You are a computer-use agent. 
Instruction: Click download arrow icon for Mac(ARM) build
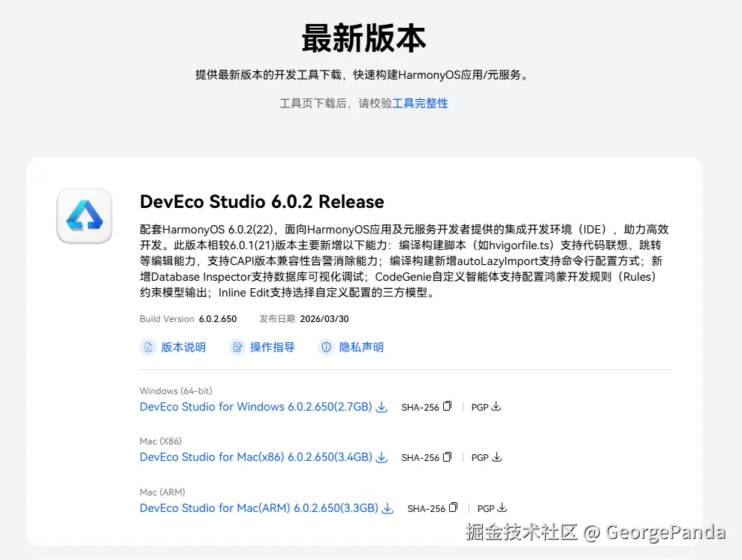pyautogui.click(x=388, y=508)
